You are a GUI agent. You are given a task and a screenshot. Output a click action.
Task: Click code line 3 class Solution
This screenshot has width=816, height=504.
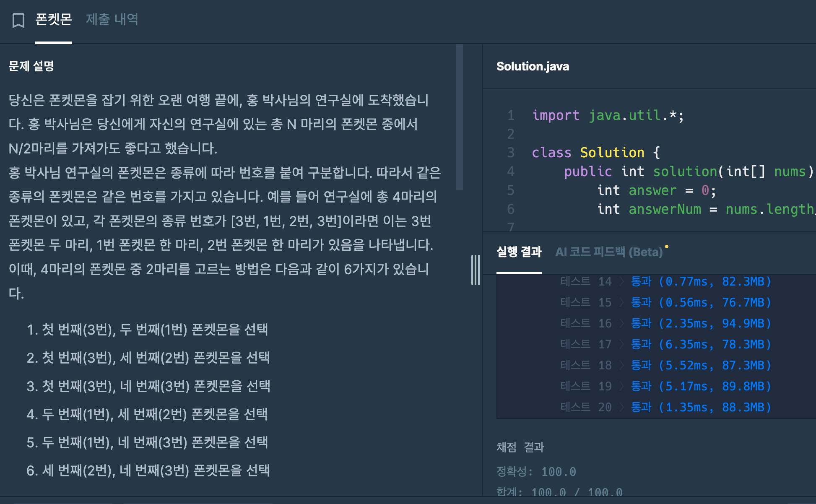596,152
